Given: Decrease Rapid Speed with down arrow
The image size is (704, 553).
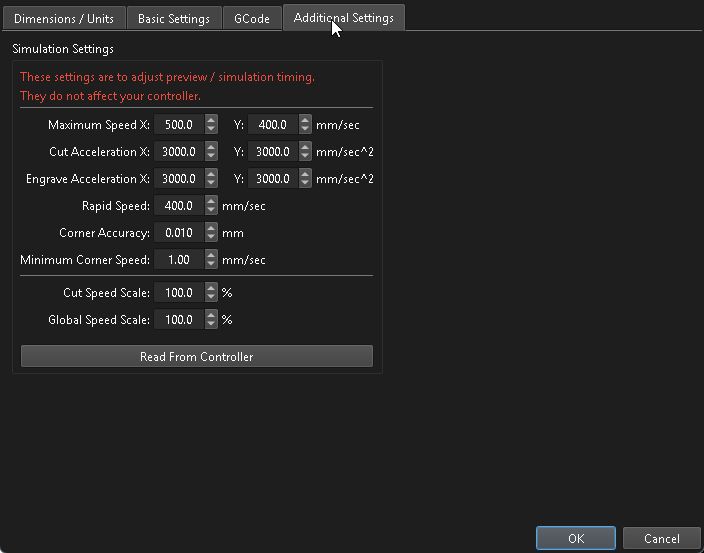Looking at the screenshot, I should (211, 211).
